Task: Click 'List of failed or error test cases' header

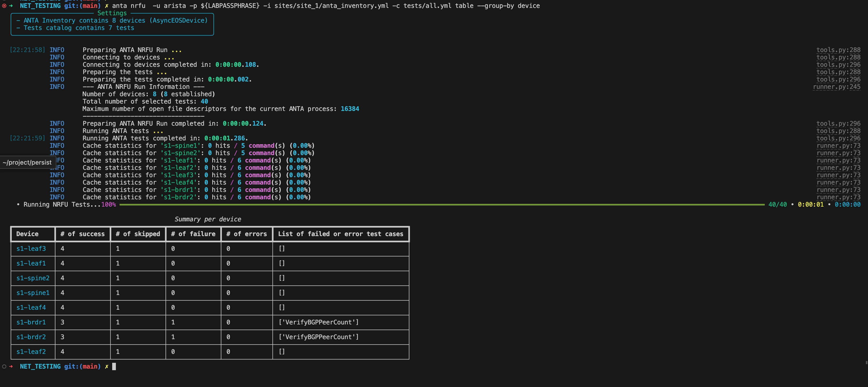Action: 340,234
